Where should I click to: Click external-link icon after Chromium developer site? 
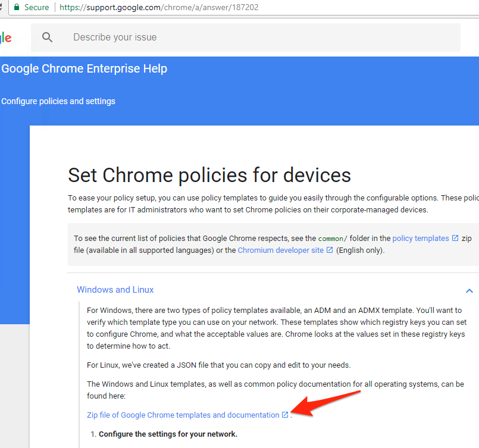[x=330, y=250]
